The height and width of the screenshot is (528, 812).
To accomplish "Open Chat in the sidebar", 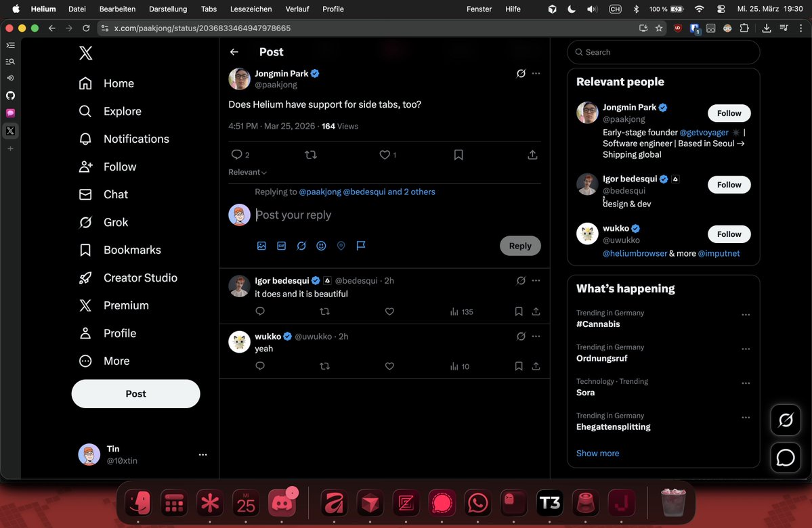I will (103, 194).
